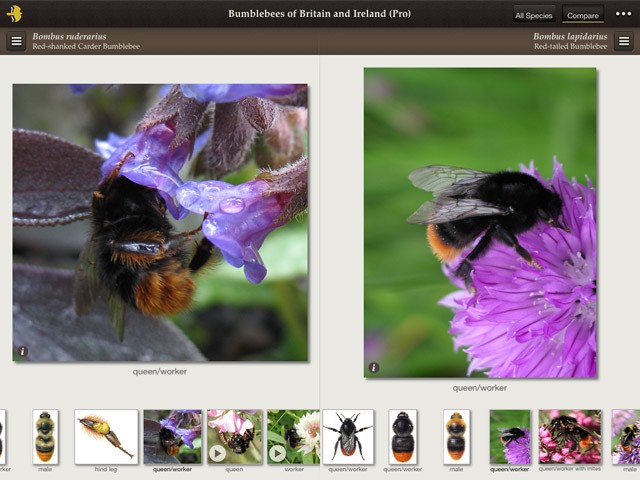Select the ruderarius queen/worker flower photo thumbnail
This screenshot has height=480, width=640.
172,437
